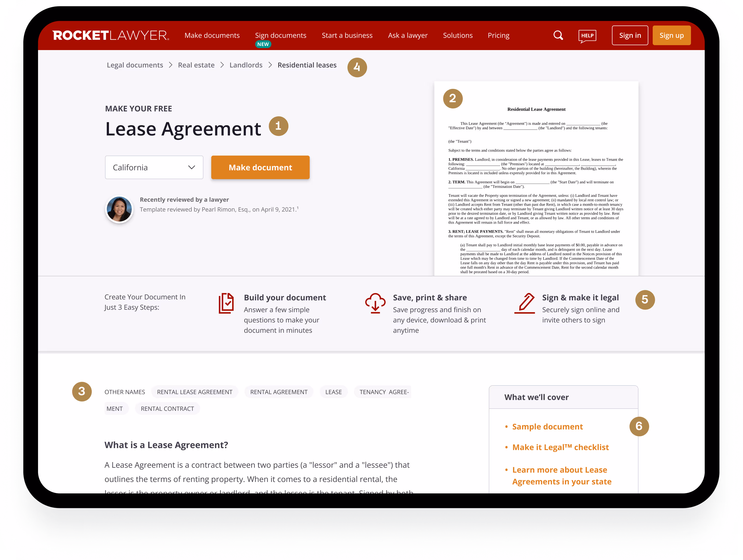Screen dimensions: 743x560
Task: Go to Landlords breadcrumb link
Action: click(x=246, y=65)
